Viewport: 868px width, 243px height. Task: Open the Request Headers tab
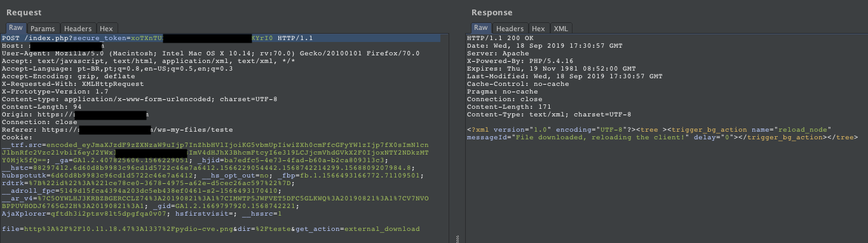pos(78,29)
